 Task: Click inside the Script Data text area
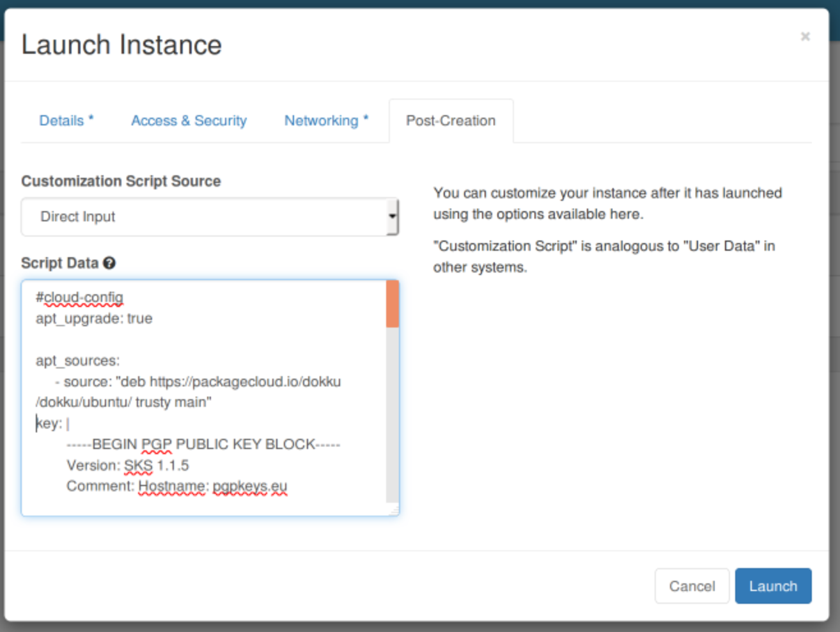tap(204, 398)
